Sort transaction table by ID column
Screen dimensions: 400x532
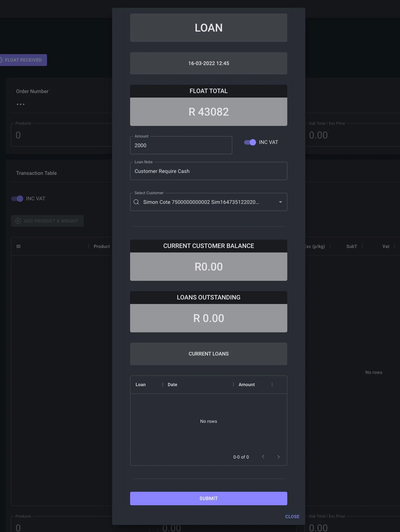pos(18,246)
